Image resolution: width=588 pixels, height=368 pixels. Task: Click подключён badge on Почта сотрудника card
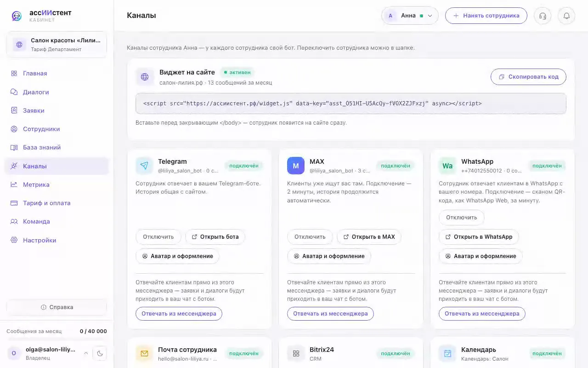tap(243, 353)
